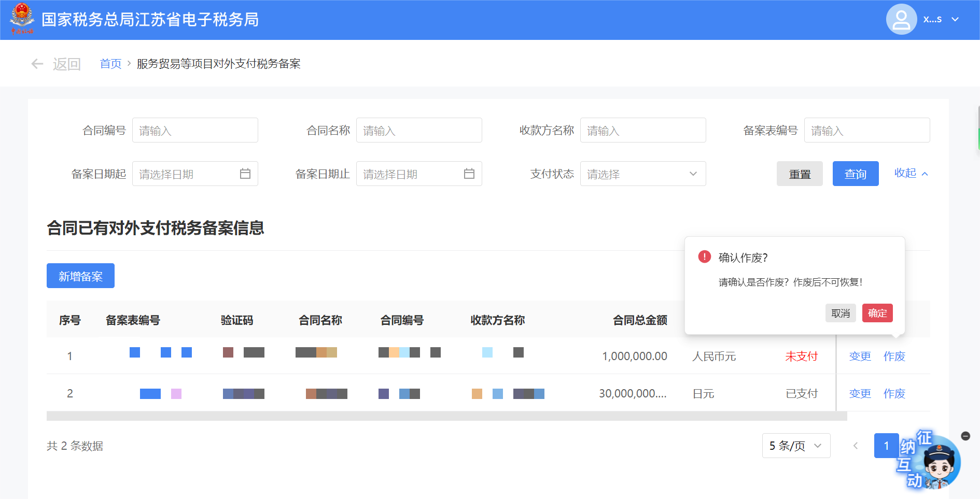This screenshot has width=980, height=499.
Task: Focus the 合同编号 input field
Action: click(x=195, y=130)
